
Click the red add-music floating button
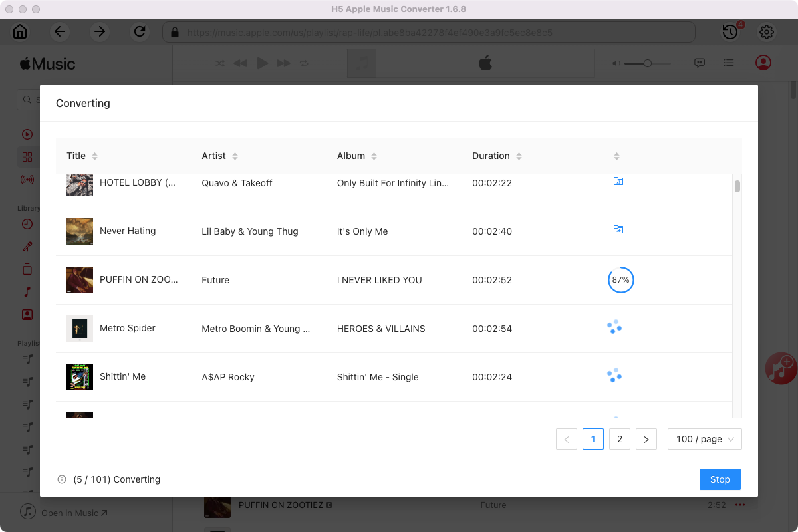(781, 368)
